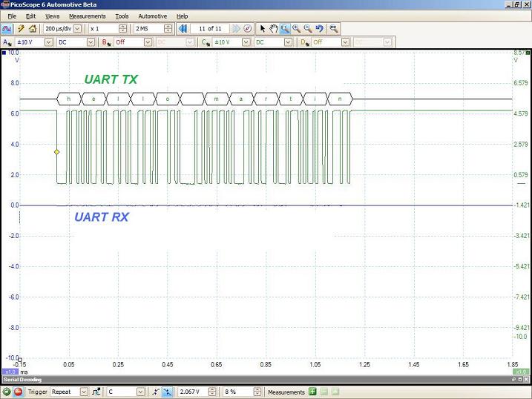The image size is (532, 399).
Task: Open Channel B range dropdown showing Off
Action: [x=148, y=42]
